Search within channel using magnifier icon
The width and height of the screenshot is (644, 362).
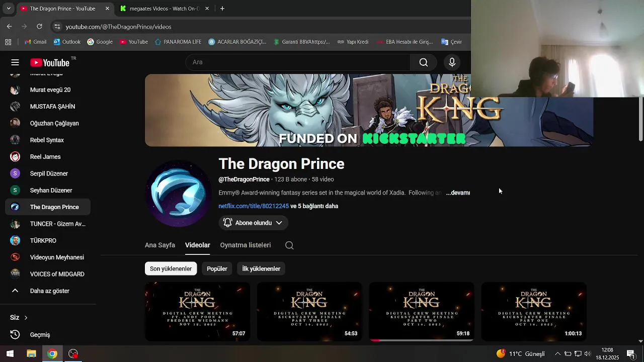(289, 245)
